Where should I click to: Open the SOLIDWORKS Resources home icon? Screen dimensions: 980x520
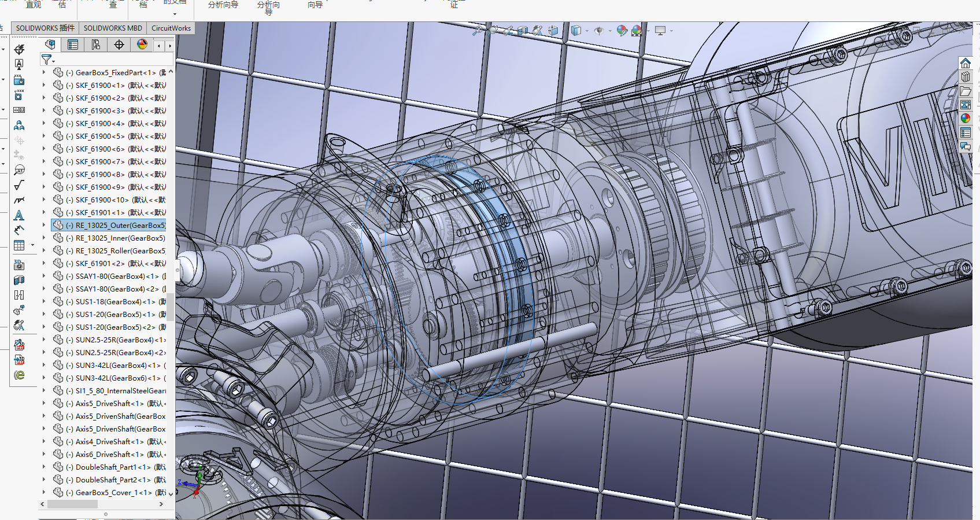pyautogui.click(x=965, y=63)
